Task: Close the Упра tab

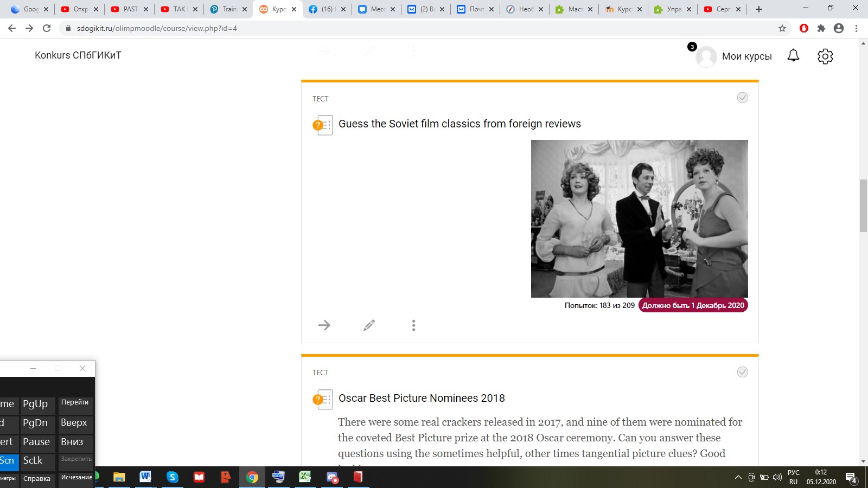Action: coord(689,9)
